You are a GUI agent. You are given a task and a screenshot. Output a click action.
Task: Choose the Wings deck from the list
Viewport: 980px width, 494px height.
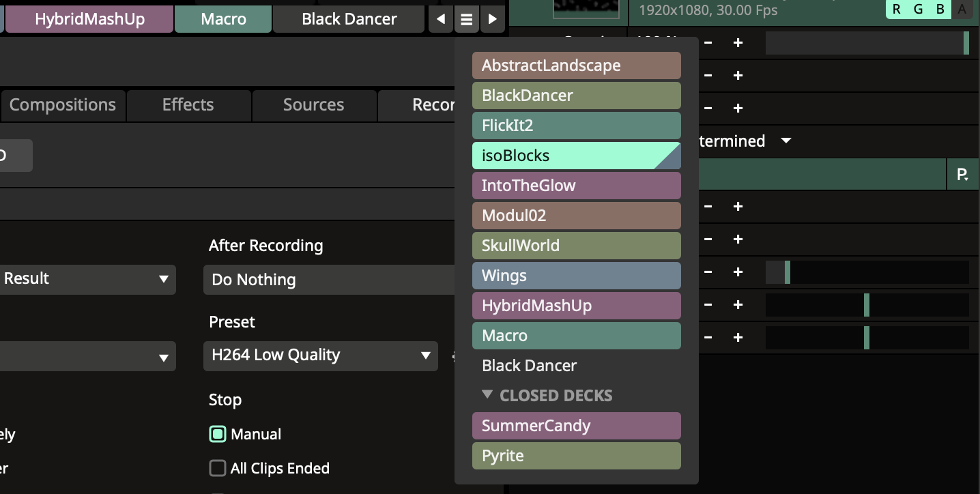tap(576, 276)
